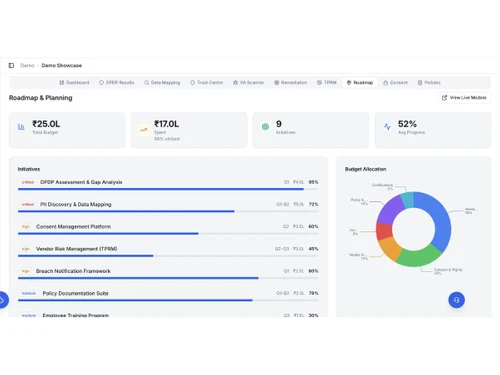The height and width of the screenshot is (375, 500).
Task: Click the Policy Documentation Suite progress bar
Action: click(x=168, y=300)
